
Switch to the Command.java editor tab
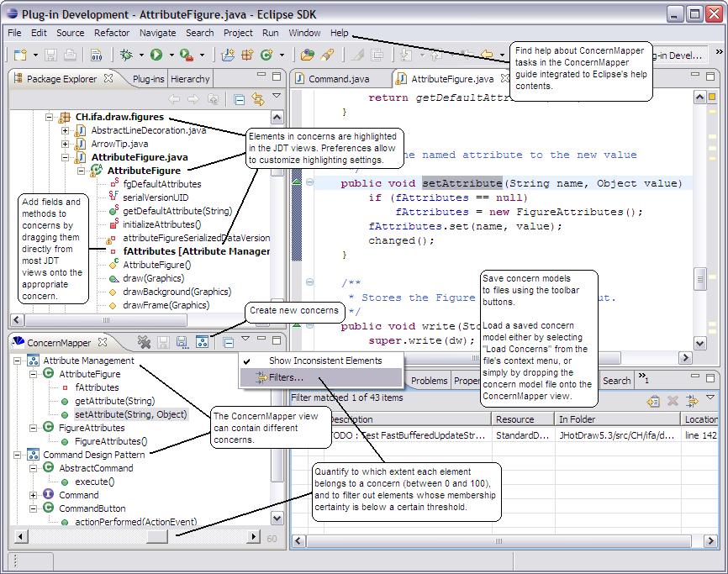point(339,79)
